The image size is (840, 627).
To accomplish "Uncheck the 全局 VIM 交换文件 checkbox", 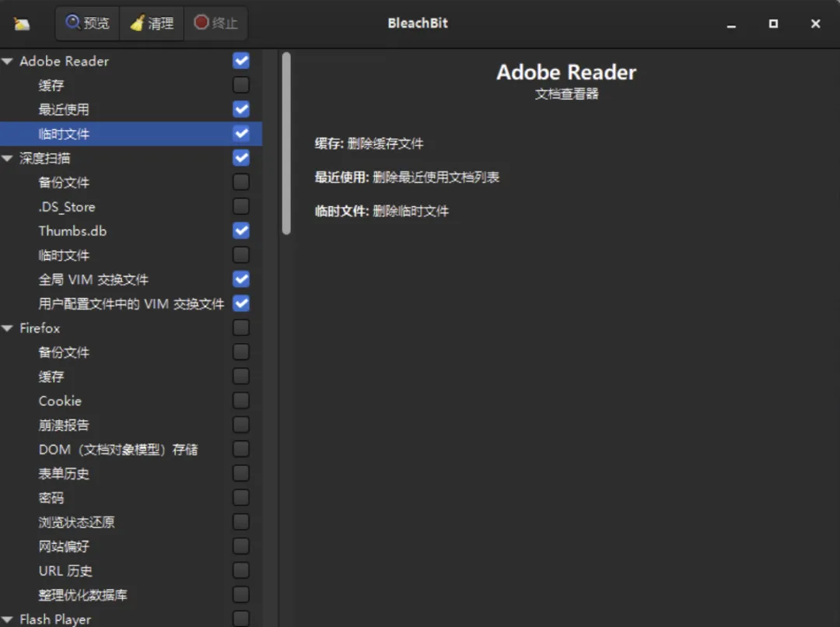I will click(241, 279).
